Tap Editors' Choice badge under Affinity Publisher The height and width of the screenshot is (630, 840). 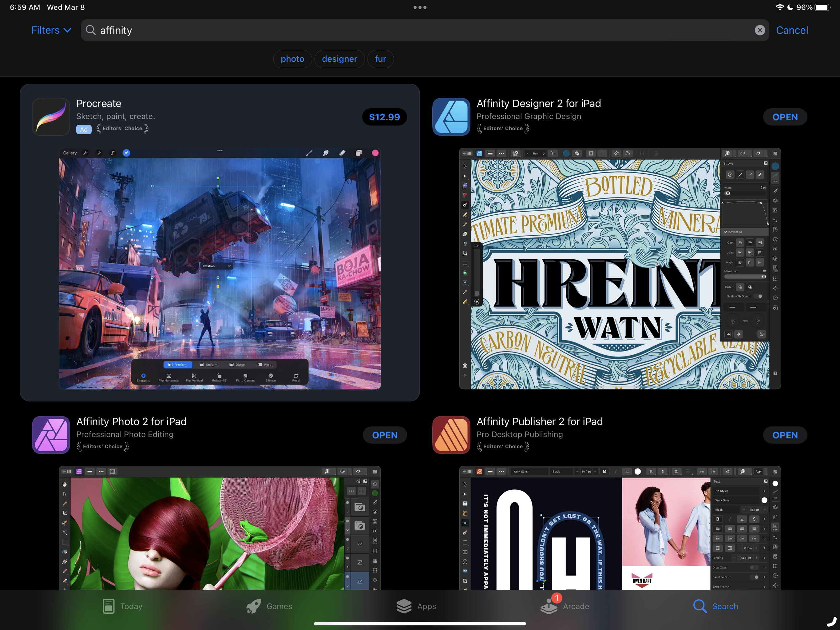[x=503, y=446]
